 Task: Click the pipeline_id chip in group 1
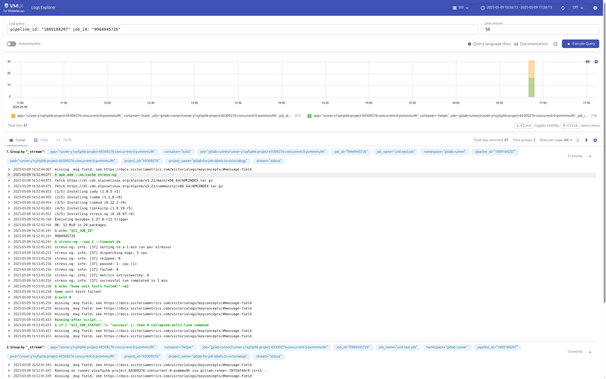(495, 152)
